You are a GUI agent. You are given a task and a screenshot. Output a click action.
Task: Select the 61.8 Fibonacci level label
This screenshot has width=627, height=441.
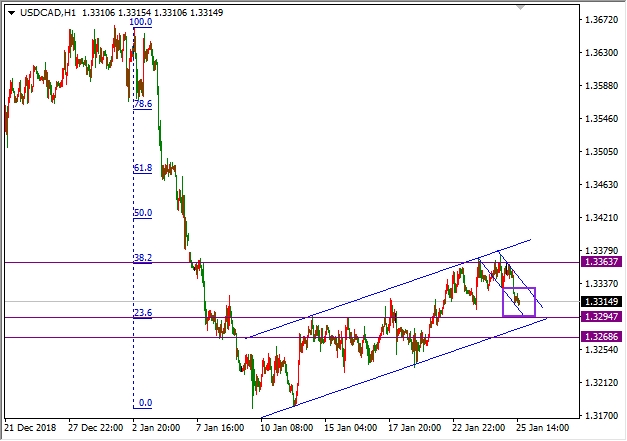tap(143, 168)
